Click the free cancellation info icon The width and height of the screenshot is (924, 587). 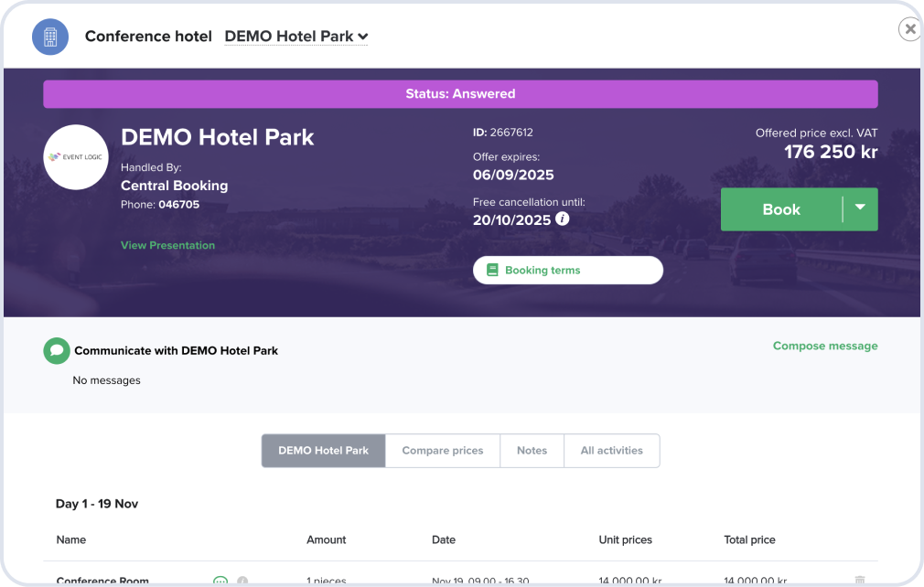(563, 219)
